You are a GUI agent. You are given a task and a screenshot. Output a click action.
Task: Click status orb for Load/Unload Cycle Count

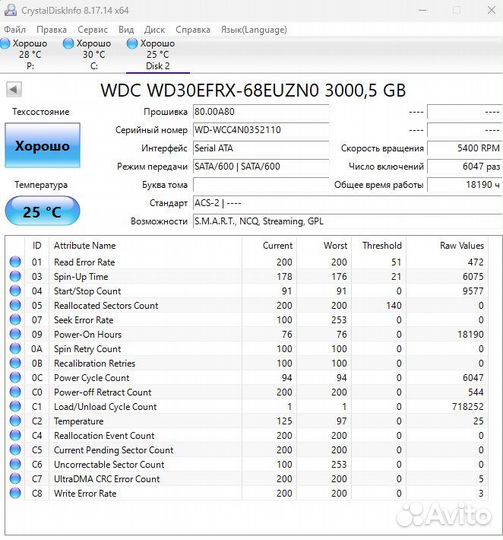[x=15, y=406]
